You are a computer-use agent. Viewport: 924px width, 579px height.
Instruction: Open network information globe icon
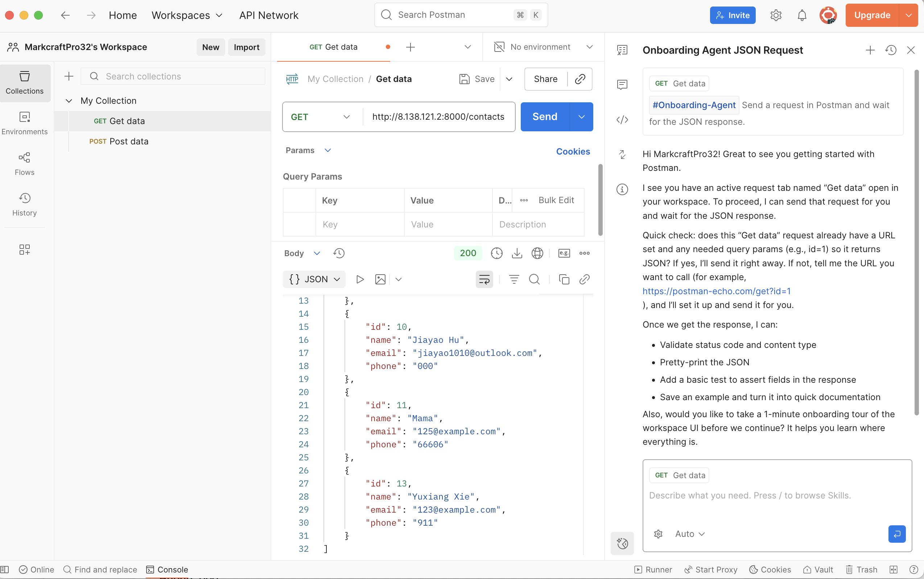(x=537, y=253)
